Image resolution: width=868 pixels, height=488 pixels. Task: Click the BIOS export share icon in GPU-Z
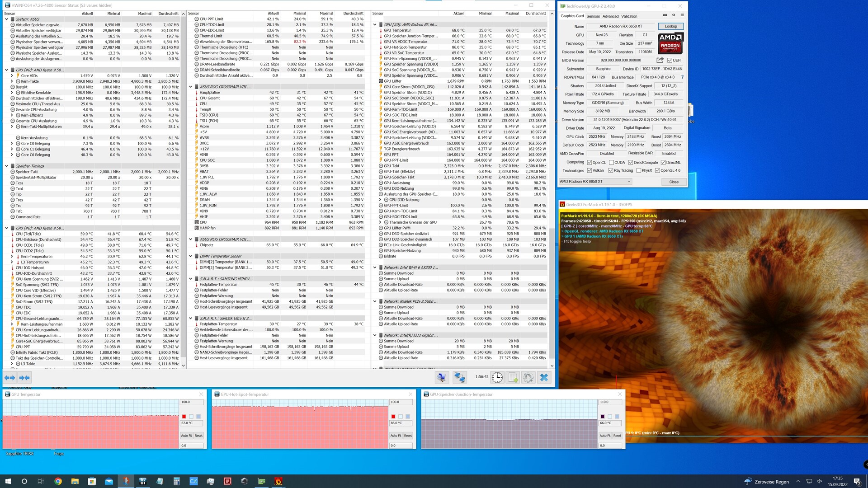pyautogui.click(x=660, y=60)
